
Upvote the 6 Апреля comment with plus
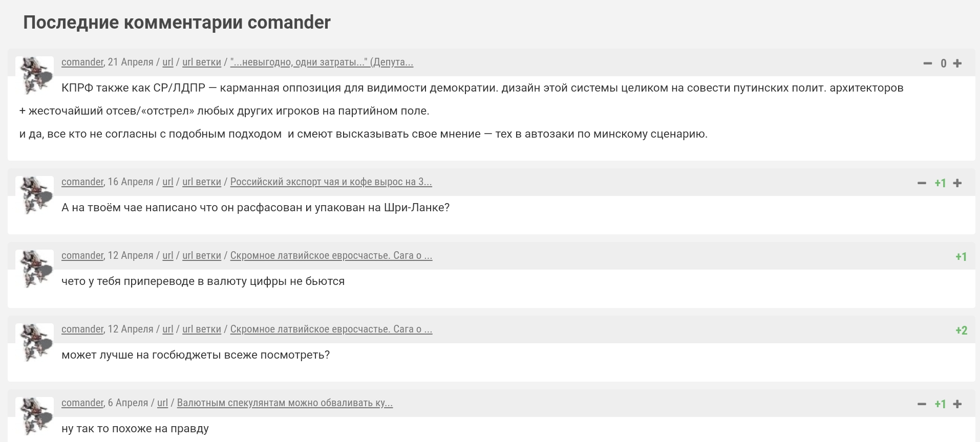957,404
